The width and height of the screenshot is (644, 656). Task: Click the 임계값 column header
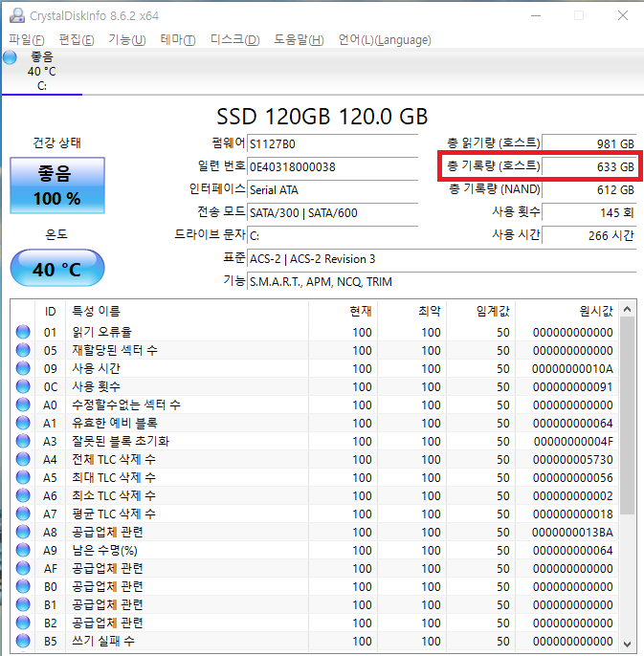[x=480, y=312]
